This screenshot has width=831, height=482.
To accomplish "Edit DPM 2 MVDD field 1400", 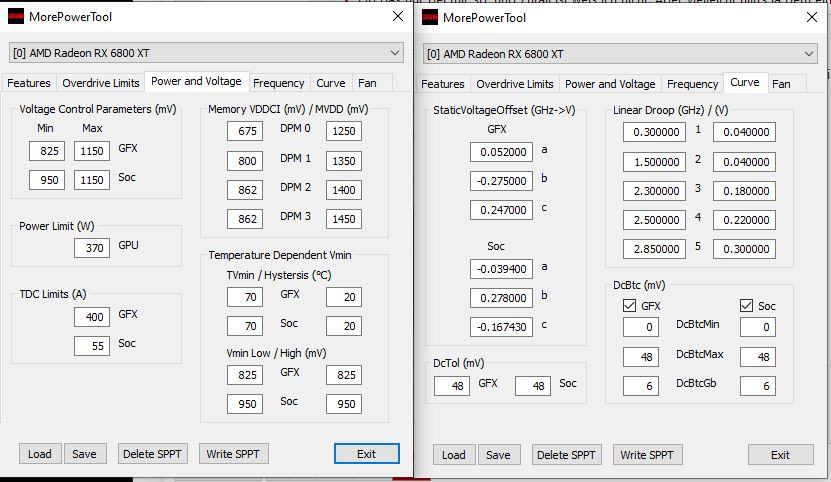I will click(x=344, y=190).
